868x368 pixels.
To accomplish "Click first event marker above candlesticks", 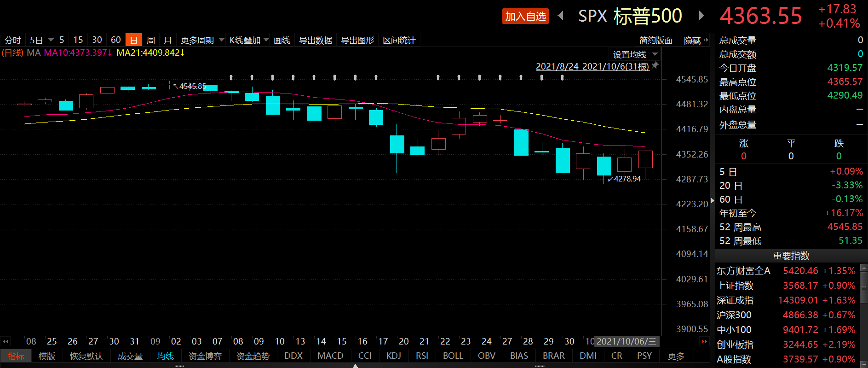I will click(231, 78).
